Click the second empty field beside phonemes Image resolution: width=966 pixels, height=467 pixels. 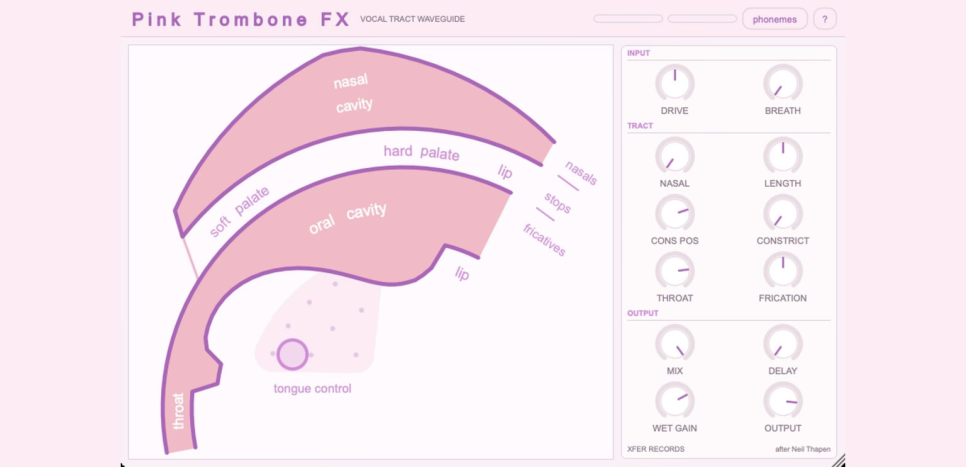tap(702, 19)
